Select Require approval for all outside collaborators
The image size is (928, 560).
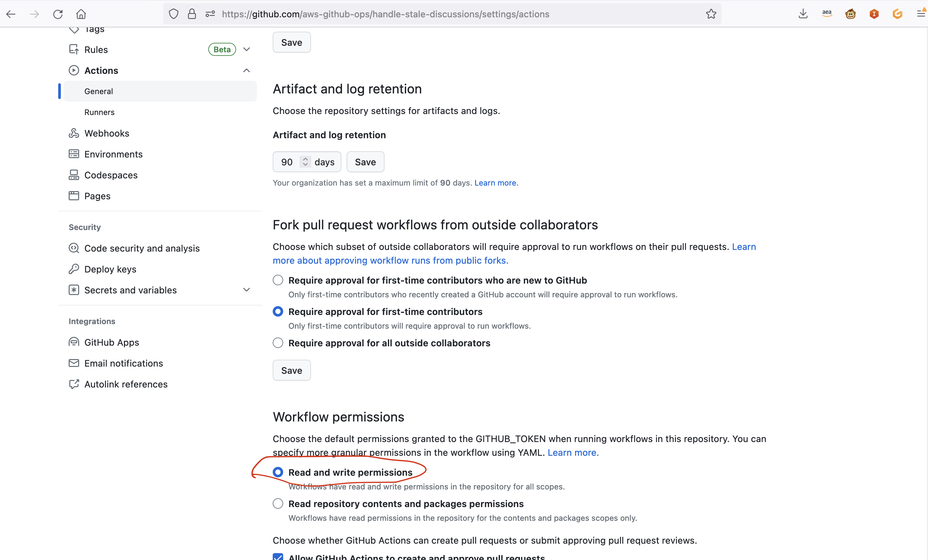[x=278, y=343]
